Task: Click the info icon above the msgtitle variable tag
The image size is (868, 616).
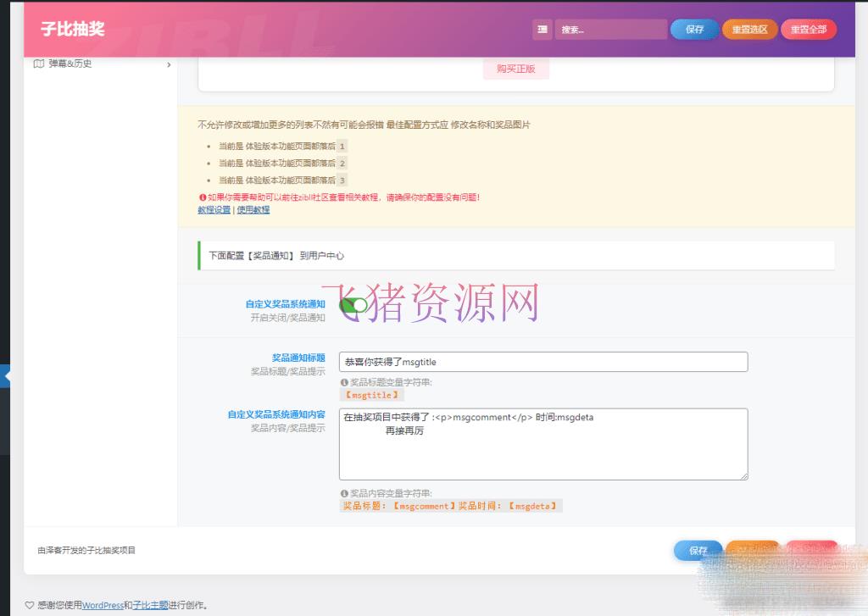Action: click(x=345, y=383)
